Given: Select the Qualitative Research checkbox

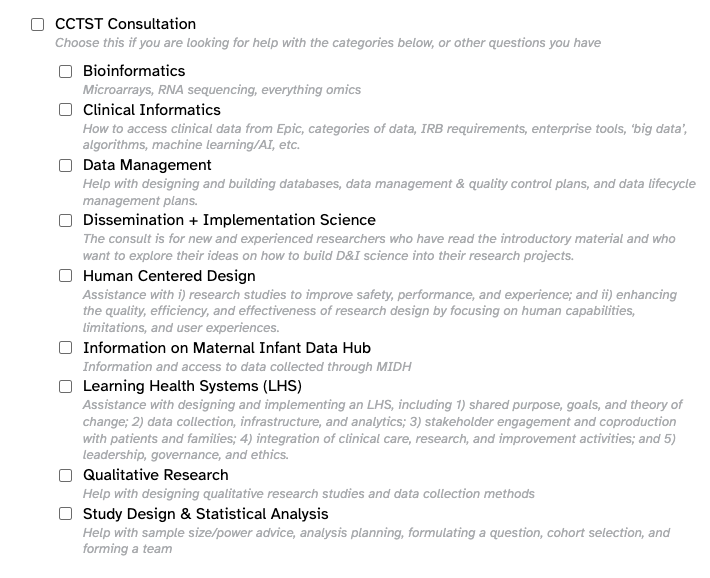Looking at the screenshot, I should 66,475.
